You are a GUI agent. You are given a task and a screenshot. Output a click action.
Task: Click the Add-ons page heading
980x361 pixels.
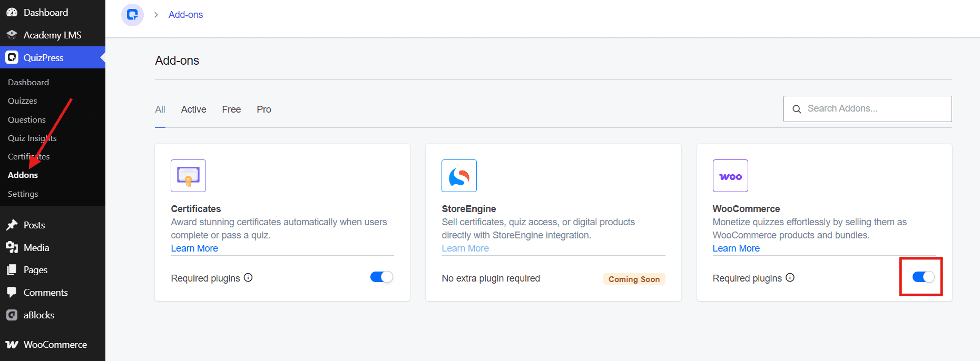(177, 61)
